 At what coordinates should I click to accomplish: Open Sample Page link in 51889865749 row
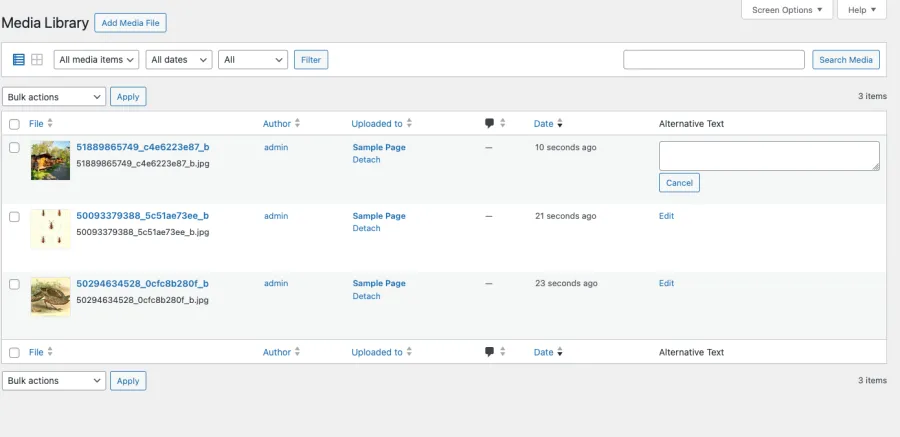click(379, 148)
